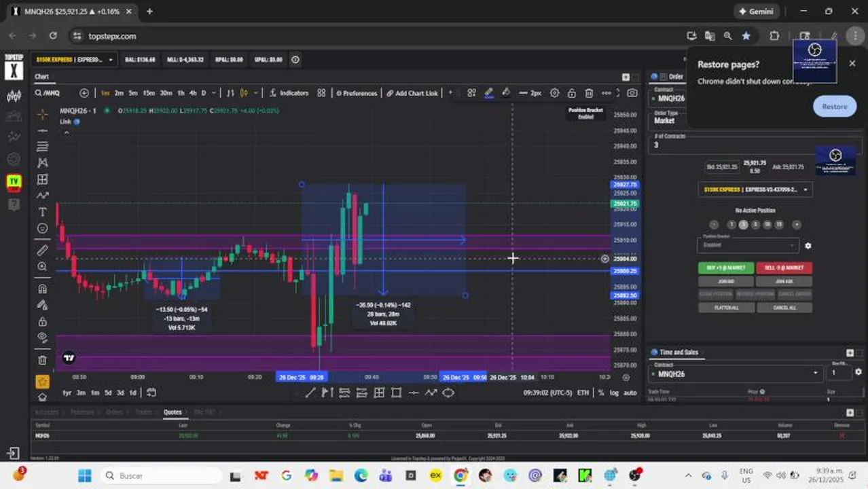Open drawing settings gear in floating toolbar

click(554, 93)
